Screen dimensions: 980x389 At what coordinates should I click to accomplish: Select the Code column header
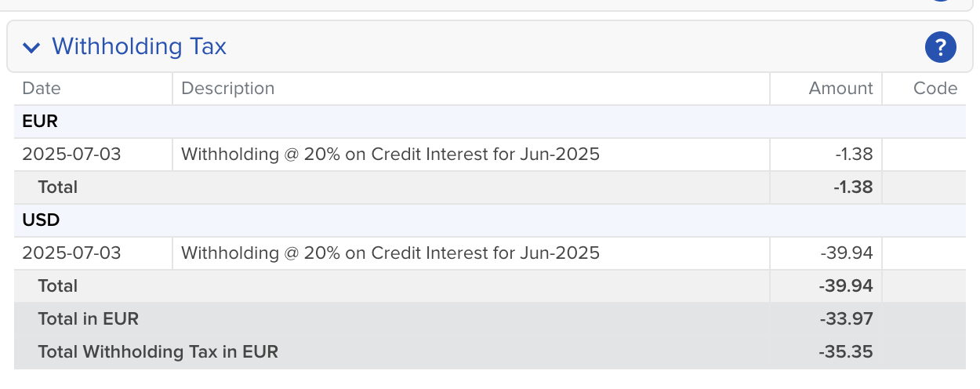(935, 89)
